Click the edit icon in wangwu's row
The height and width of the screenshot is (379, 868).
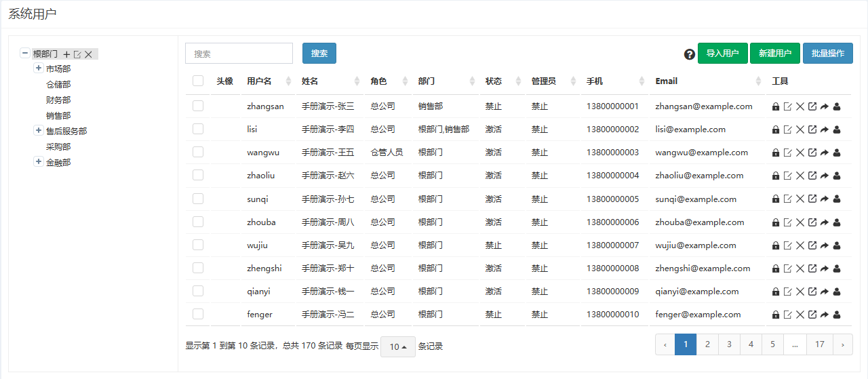click(x=787, y=153)
